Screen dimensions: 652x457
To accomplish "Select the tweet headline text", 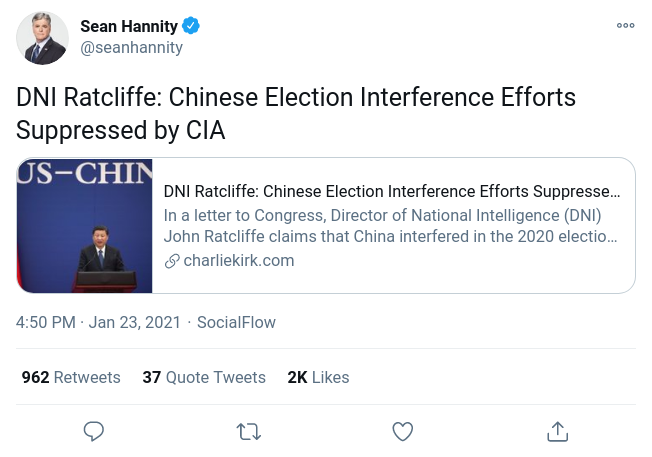I will click(x=296, y=114).
